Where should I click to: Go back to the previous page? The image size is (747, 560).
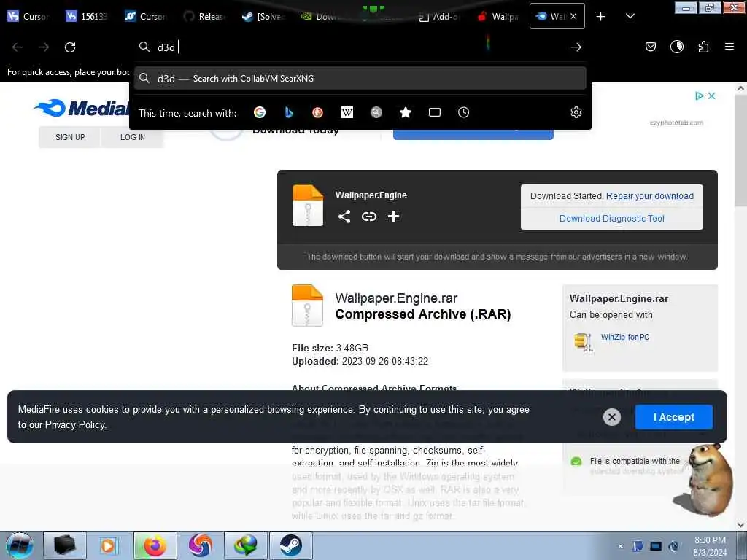18,47
